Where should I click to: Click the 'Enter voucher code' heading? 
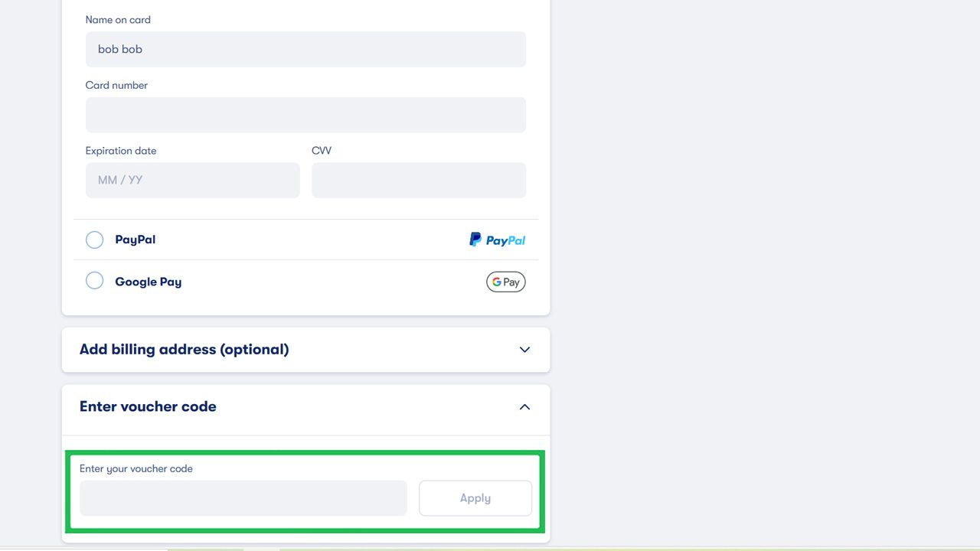[147, 406]
